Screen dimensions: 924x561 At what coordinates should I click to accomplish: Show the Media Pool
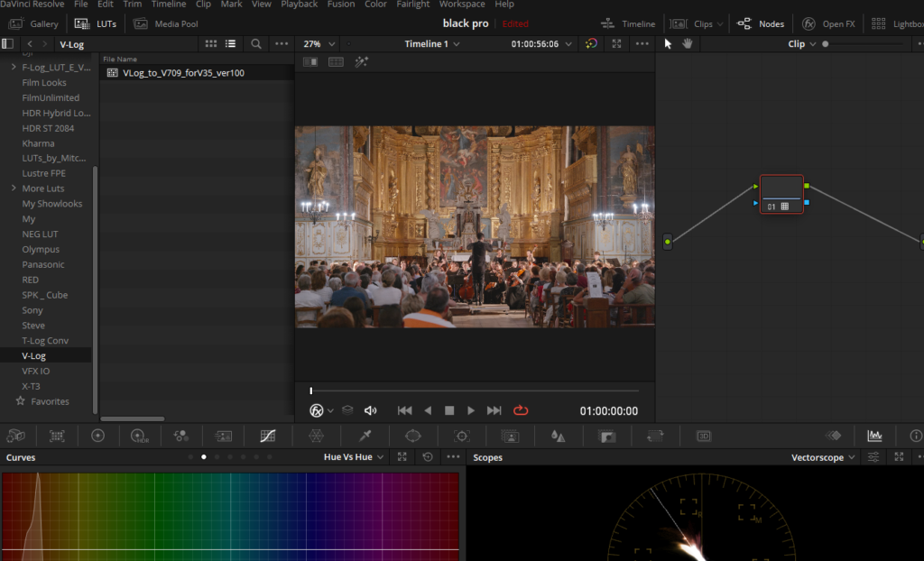pyautogui.click(x=166, y=23)
